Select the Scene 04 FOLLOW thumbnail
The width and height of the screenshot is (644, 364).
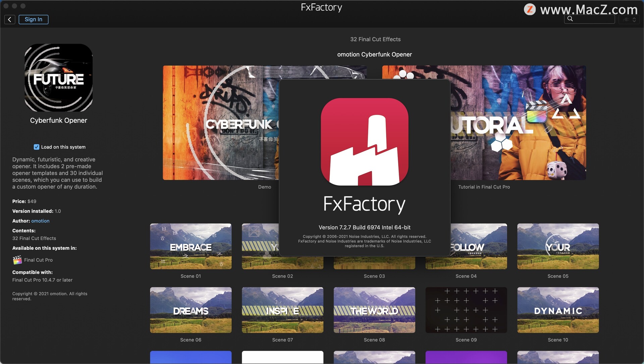tap(479, 246)
